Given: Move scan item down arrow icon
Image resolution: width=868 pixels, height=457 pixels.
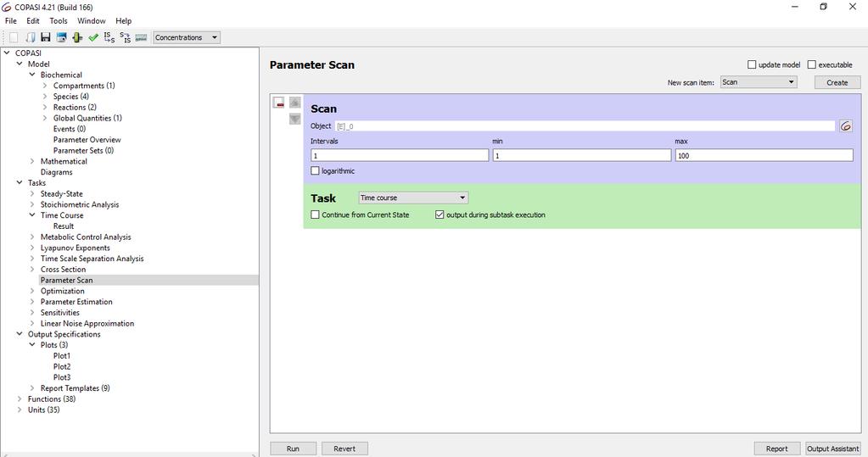Looking at the screenshot, I should pyautogui.click(x=295, y=119).
